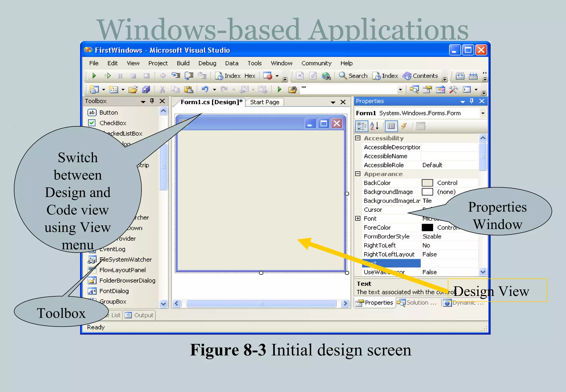Click the Toolbox scroll up arrow
Viewport: 566px width, 392px height.
point(164,111)
